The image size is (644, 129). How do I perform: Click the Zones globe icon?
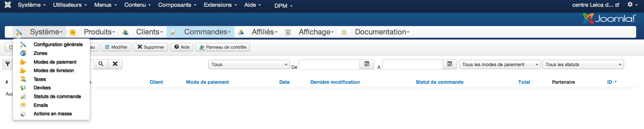23,53
